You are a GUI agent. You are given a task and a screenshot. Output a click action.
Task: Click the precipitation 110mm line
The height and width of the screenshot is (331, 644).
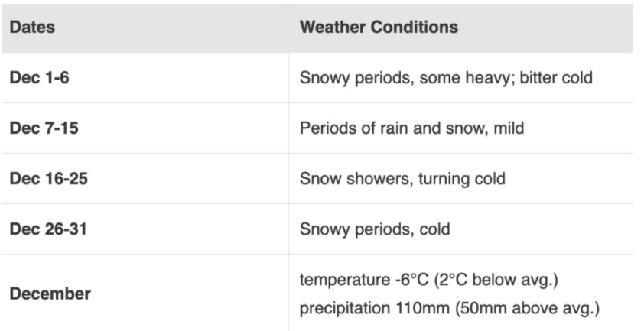pyautogui.click(x=450, y=307)
